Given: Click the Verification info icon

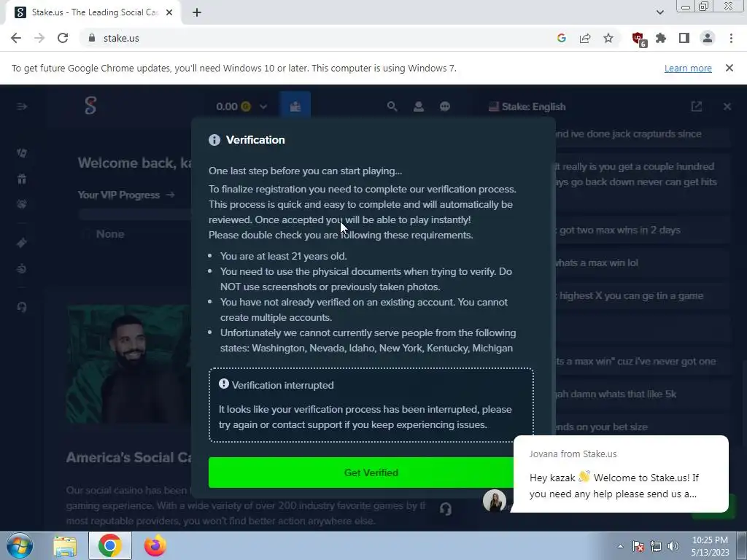Looking at the screenshot, I should coord(214,139).
